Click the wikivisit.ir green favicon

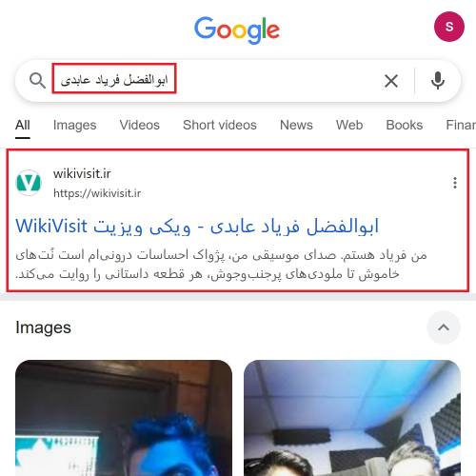[29, 183]
